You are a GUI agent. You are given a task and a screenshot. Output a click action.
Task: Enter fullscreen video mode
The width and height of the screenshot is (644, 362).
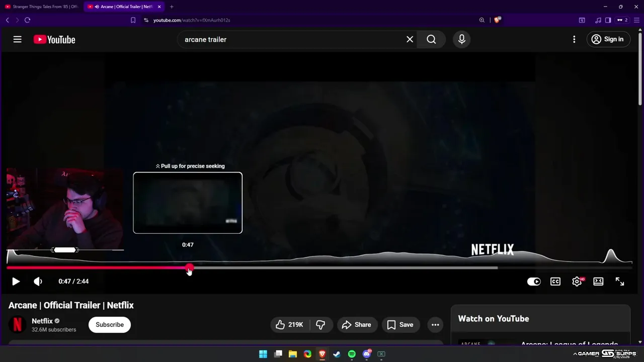click(620, 282)
